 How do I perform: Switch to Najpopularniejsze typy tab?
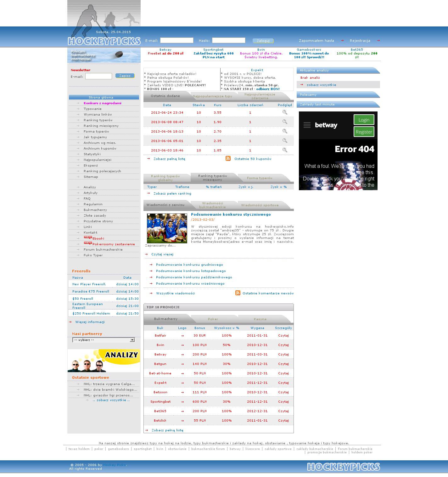click(x=212, y=96)
